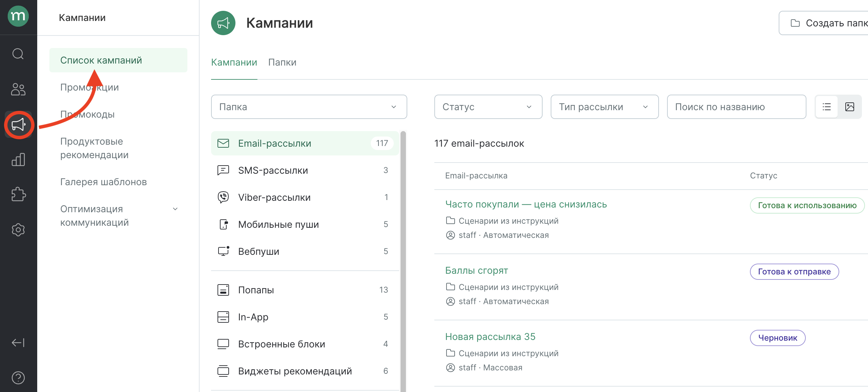Select the Вебпуши category row

coord(305,251)
